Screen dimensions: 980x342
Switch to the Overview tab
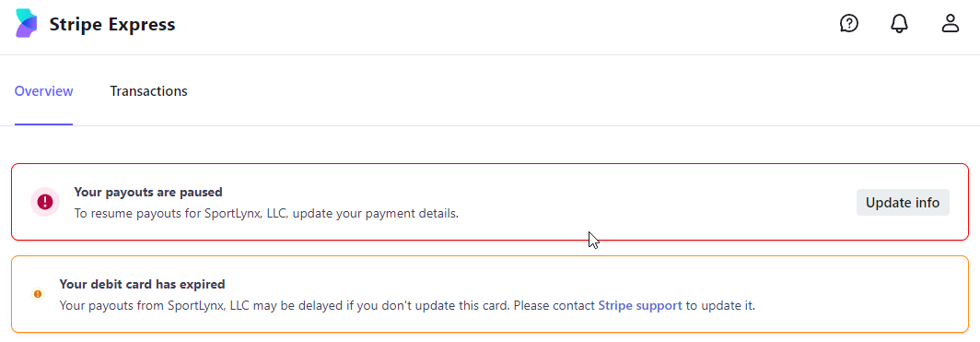pos(44,91)
